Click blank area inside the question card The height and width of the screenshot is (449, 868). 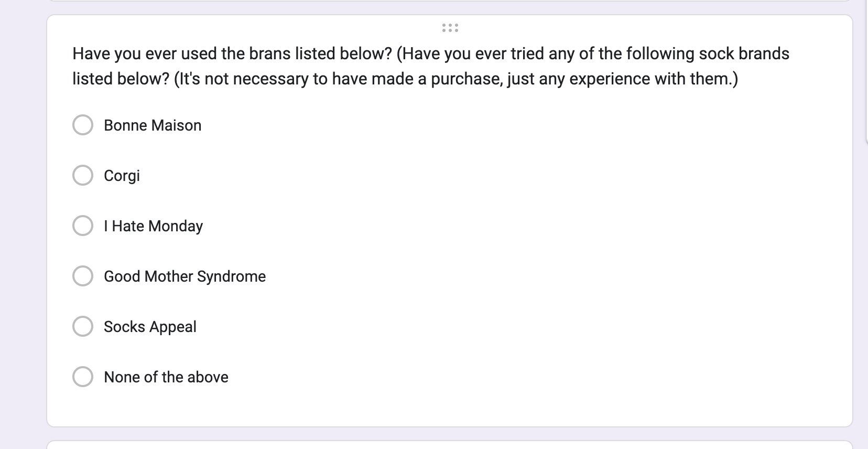(524, 236)
